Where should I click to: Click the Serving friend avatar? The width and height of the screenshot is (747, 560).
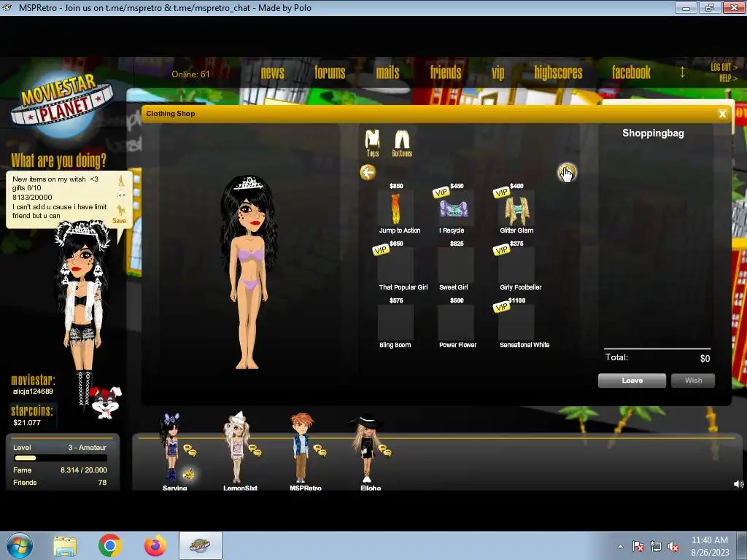pyautogui.click(x=171, y=448)
